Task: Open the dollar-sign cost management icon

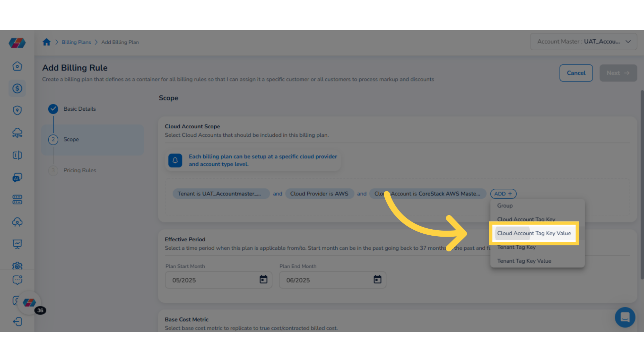Action: (17, 88)
